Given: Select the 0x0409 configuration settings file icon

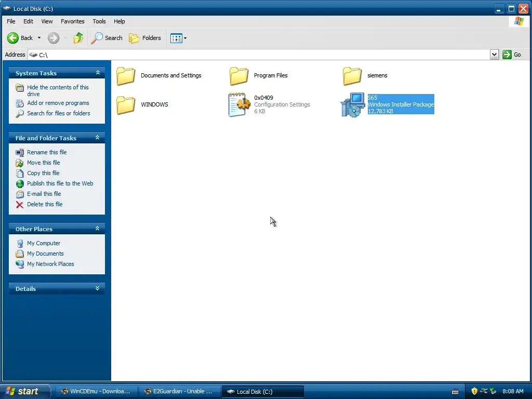Looking at the screenshot, I should (239, 104).
